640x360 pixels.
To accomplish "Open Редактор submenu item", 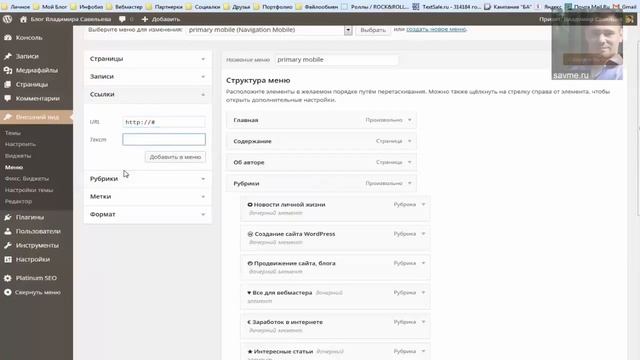I will [18, 202].
